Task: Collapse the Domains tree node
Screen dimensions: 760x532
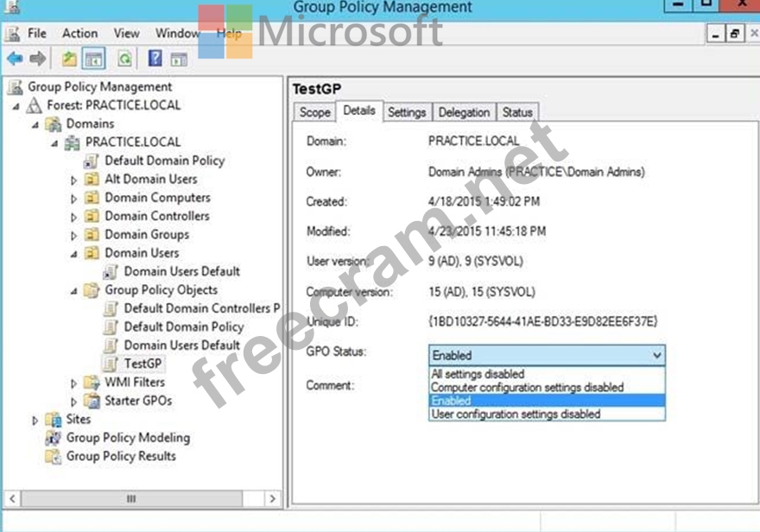Action: pos(35,125)
